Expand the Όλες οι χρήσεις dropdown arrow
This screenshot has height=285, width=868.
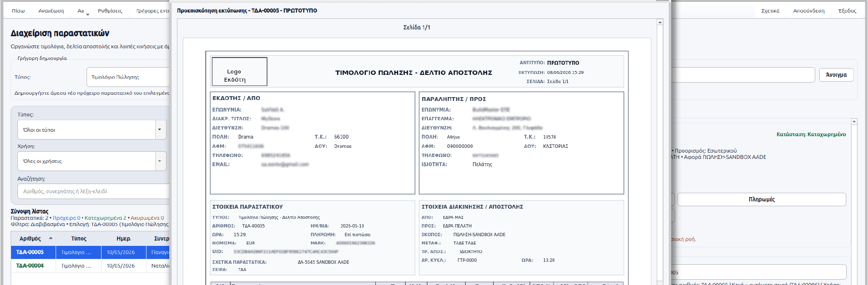(x=160, y=161)
